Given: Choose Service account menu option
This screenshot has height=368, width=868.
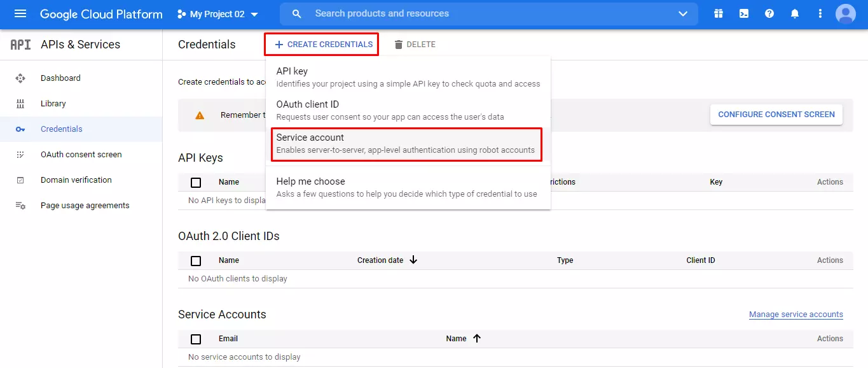Looking at the screenshot, I should pos(407,144).
